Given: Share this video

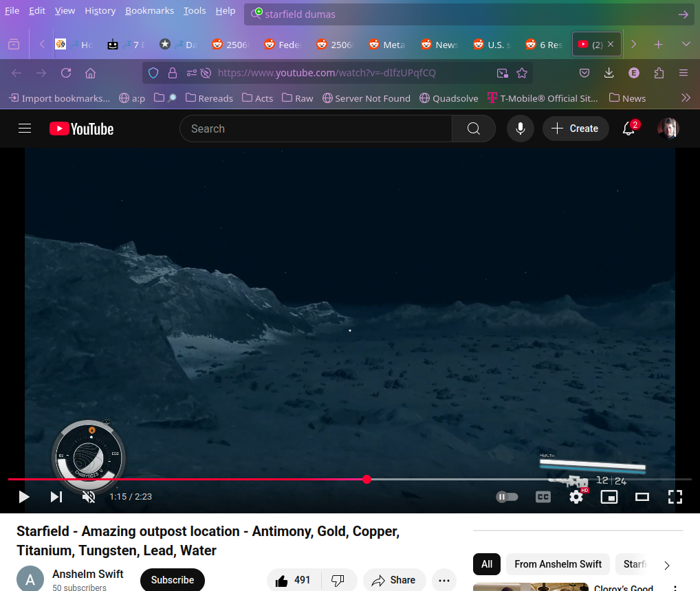Looking at the screenshot, I should click(x=394, y=581).
